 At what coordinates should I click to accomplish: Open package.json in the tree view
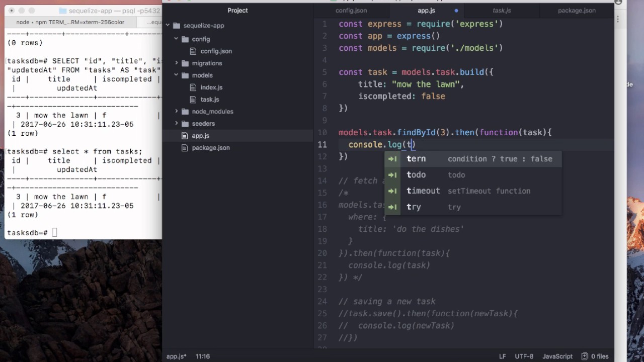pyautogui.click(x=211, y=148)
